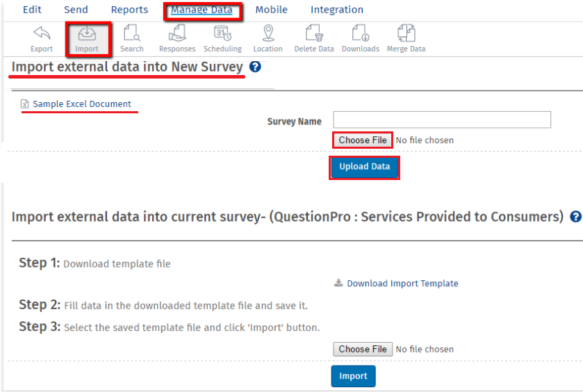Click help icon beside Import into New Survey
Screen dimensions: 583x392
pyautogui.click(x=255, y=67)
